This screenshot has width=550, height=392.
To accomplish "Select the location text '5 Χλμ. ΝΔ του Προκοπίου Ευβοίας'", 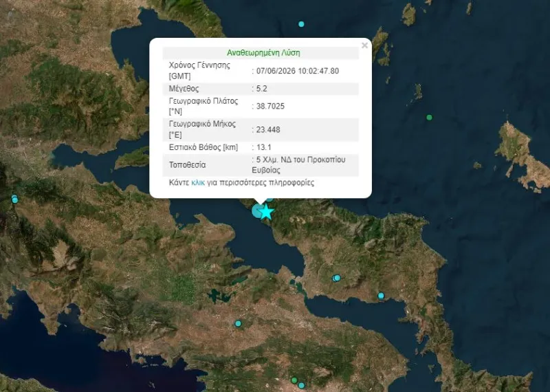I will 298,165.
